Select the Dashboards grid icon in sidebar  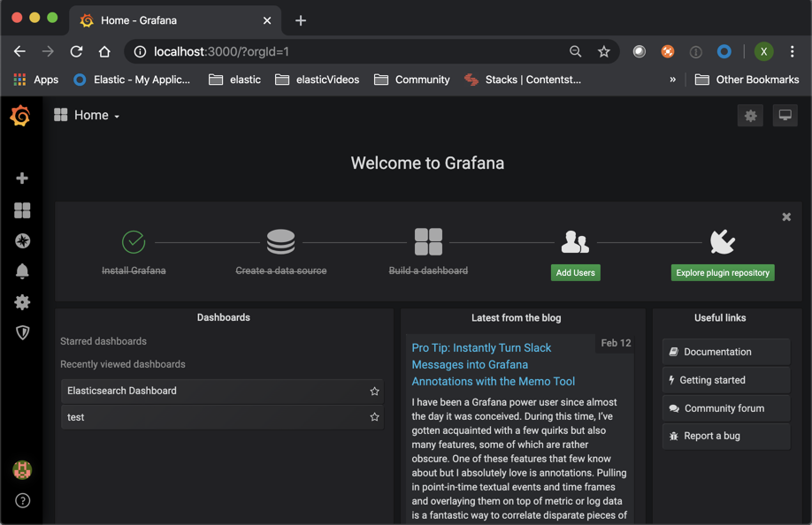[x=22, y=210]
